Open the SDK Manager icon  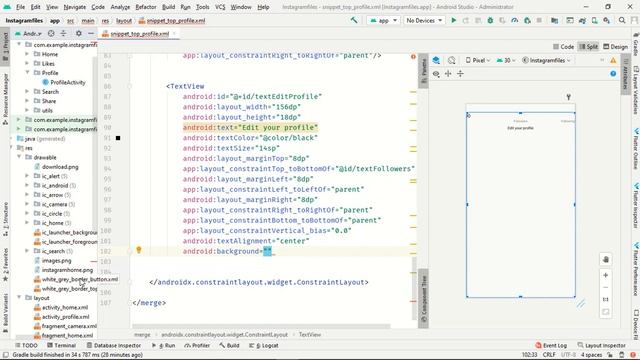coord(607,20)
